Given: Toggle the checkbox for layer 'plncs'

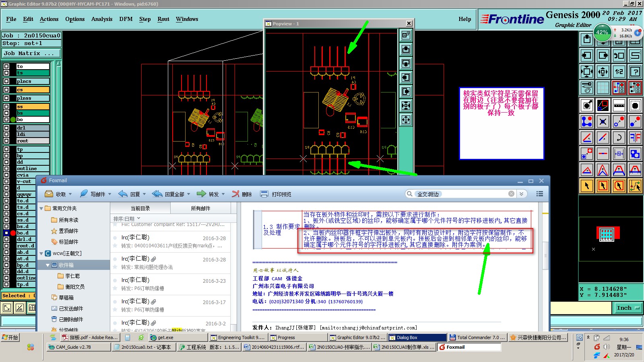Looking at the screenshot, I should tap(6, 81).
